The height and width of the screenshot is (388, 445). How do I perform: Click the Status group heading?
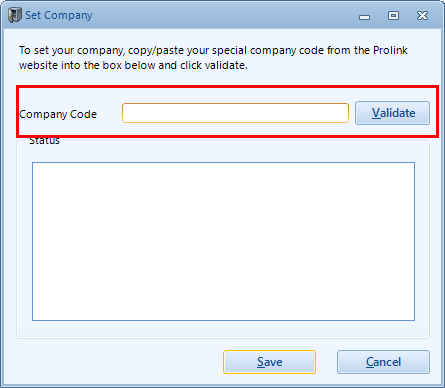click(44, 140)
